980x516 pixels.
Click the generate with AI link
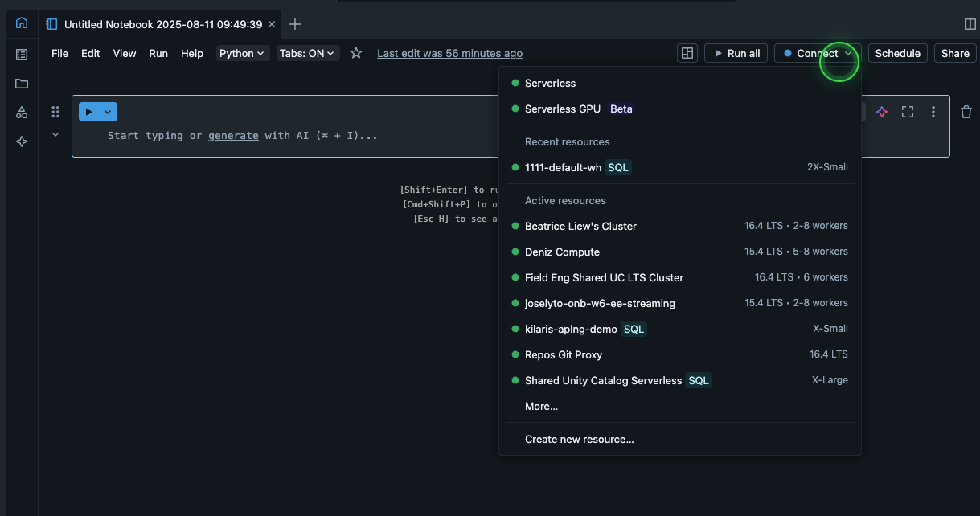click(233, 136)
